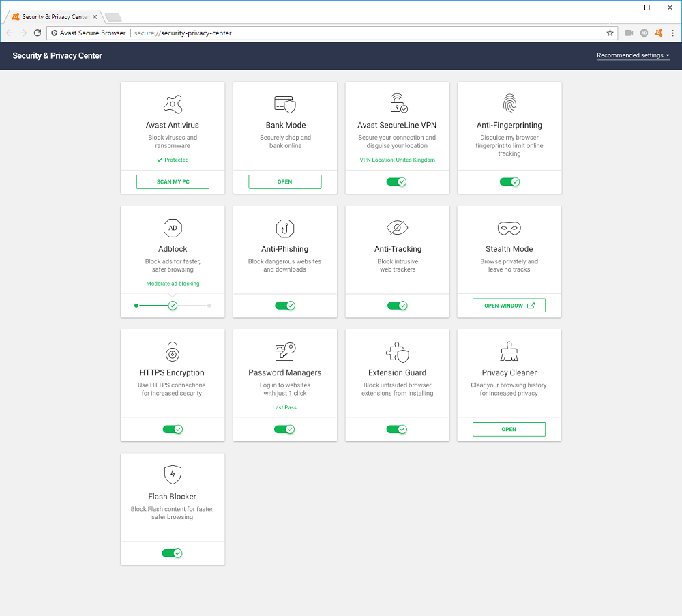Click the Stealth Mode card title

tap(509, 249)
